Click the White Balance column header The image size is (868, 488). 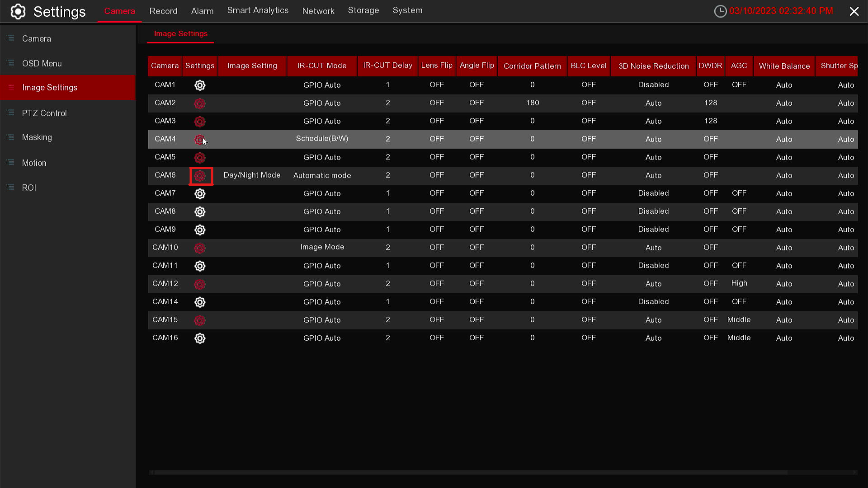point(784,66)
